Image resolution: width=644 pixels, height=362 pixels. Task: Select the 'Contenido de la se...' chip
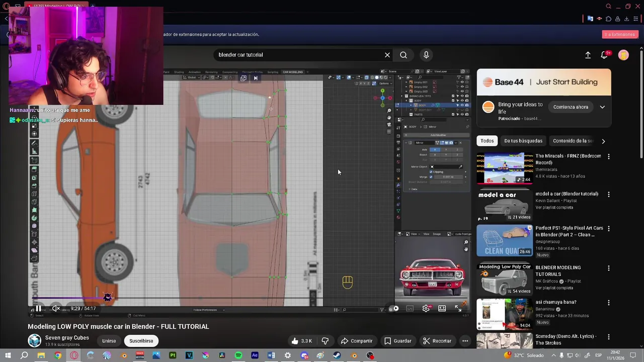[573, 141]
